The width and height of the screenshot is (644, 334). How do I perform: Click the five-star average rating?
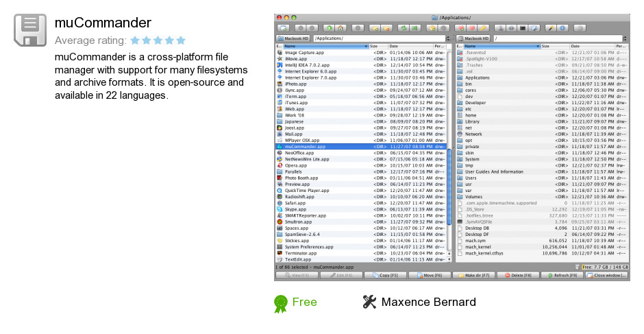click(x=158, y=40)
